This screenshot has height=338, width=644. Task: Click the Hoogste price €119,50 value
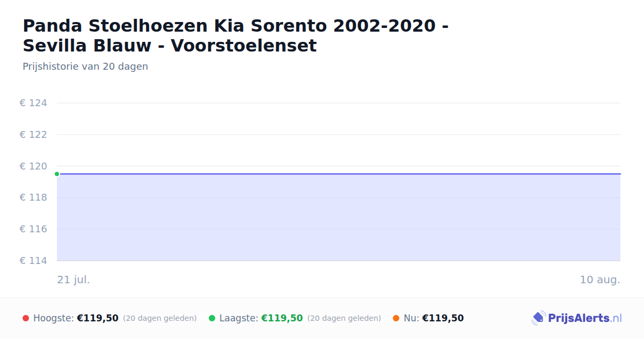pos(98,318)
